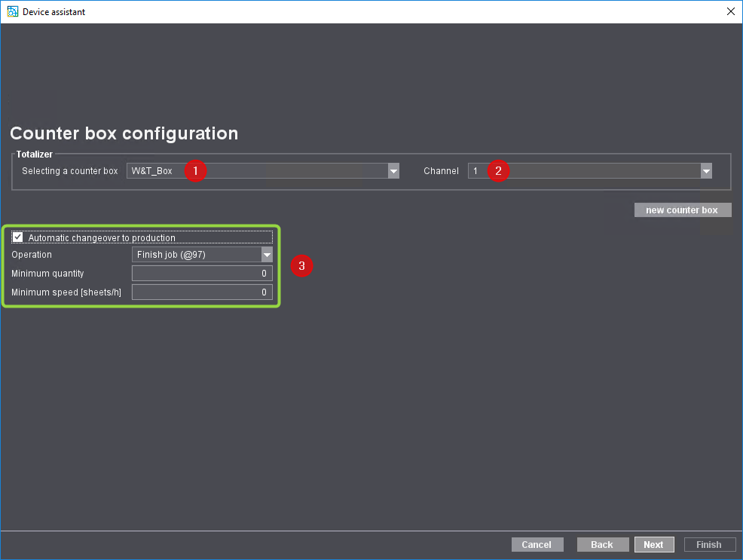Expand the Operation dropdown for Finish job (@97)
This screenshot has width=743, height=560.
[268, 254]
